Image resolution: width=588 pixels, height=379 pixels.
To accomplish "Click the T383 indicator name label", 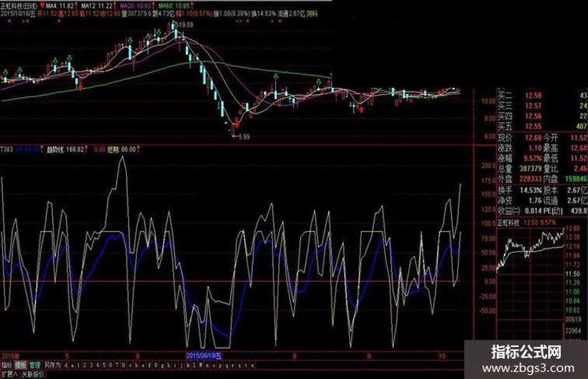I will pos(7,149).
